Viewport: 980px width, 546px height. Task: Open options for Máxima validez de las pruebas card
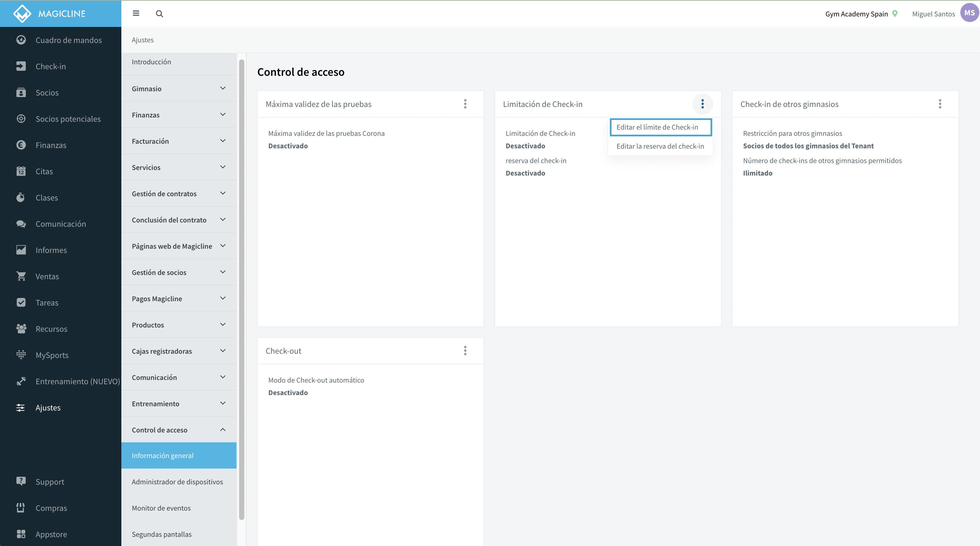(465, 104)
